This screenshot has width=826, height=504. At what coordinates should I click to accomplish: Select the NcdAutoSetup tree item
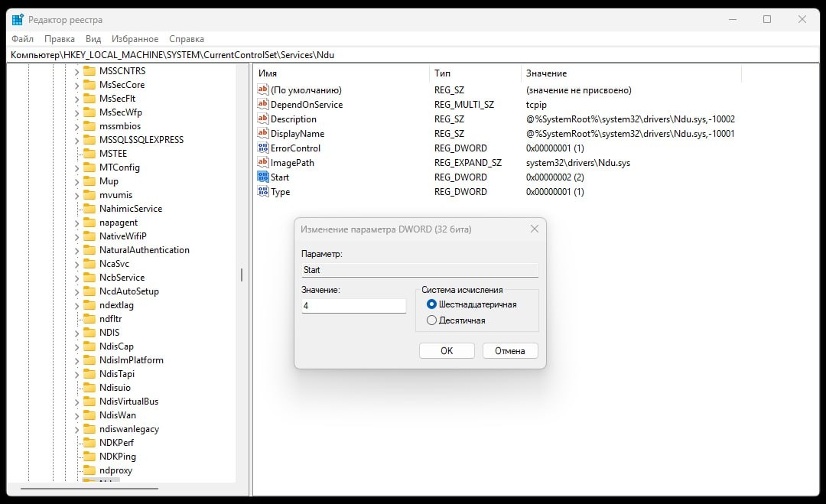[129, 291]
